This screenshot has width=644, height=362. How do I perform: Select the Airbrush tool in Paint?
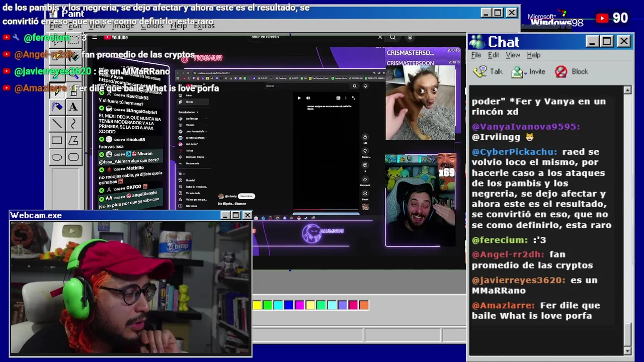point(57,107)
